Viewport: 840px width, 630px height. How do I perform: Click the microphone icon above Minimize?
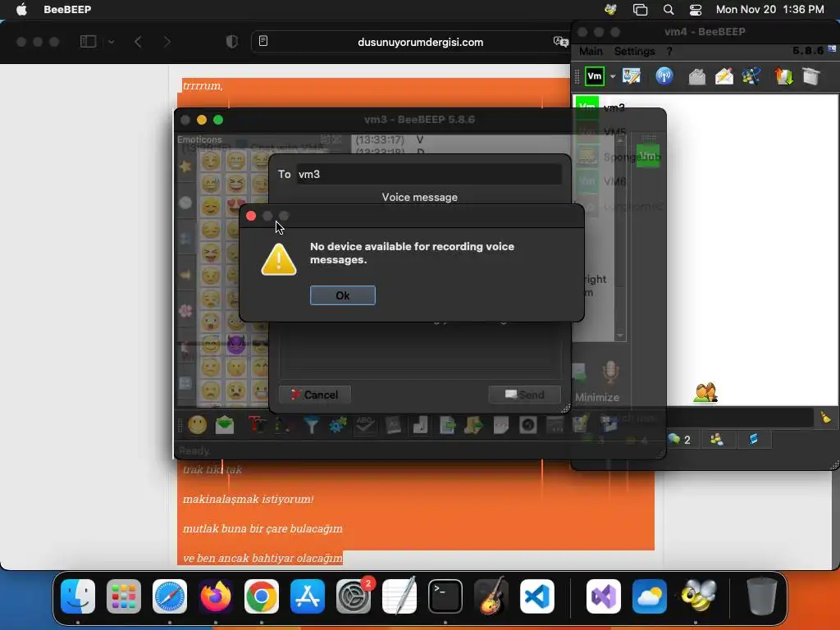[610, 372]
